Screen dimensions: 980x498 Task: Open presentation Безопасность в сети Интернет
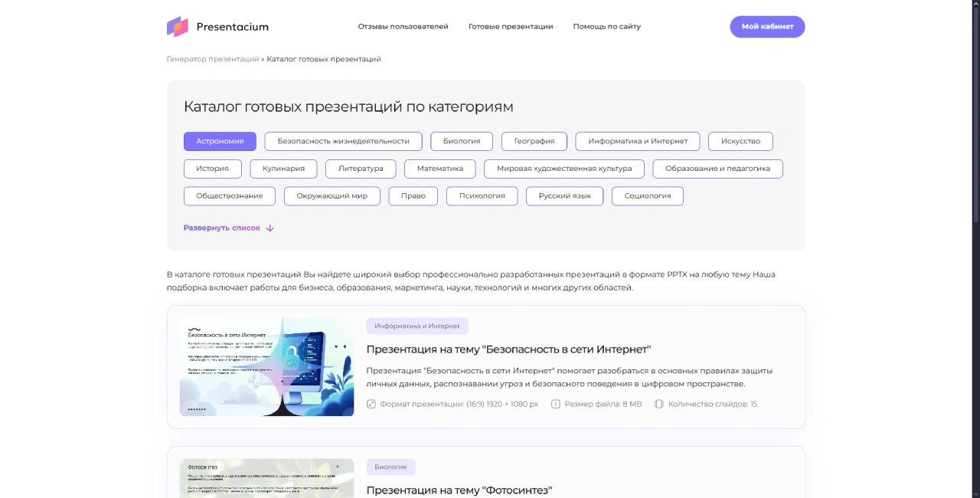point(509,349)
